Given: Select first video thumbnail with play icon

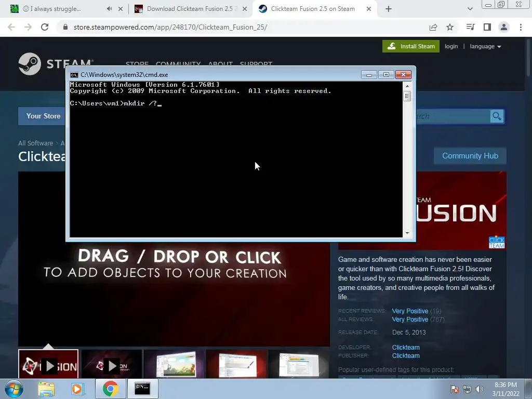Looking at the screenshot, I should pos(48,364).
